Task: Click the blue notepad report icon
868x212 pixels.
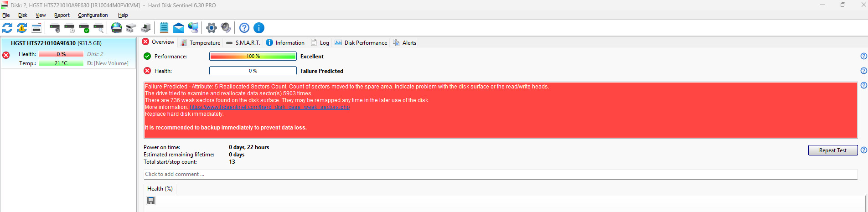Action: coord(164,28)
